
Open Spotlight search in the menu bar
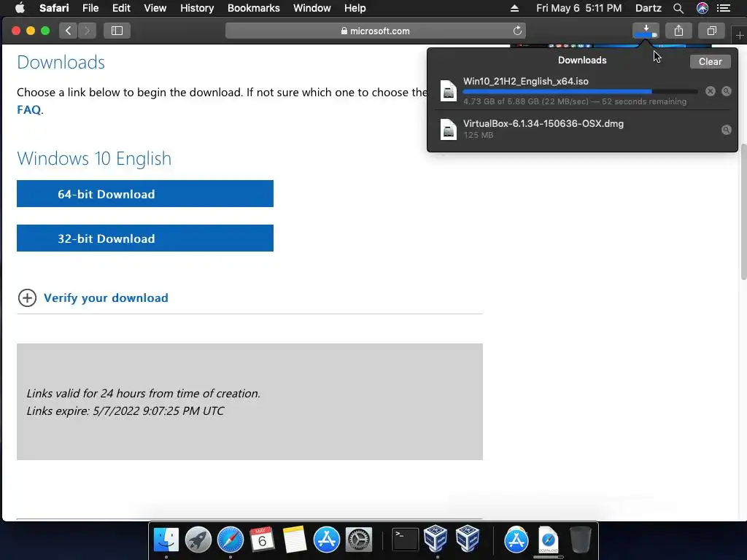[x=678, y=8]
